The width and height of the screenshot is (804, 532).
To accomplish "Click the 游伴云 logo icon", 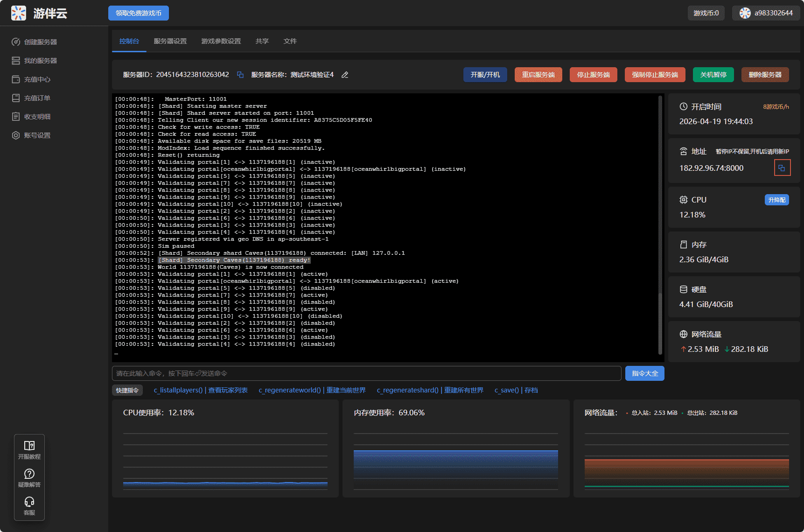I will click(x=19, y=13).
